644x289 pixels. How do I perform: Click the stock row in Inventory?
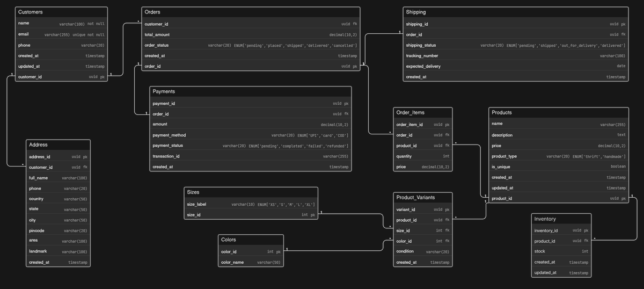click(x=561, y=251)
